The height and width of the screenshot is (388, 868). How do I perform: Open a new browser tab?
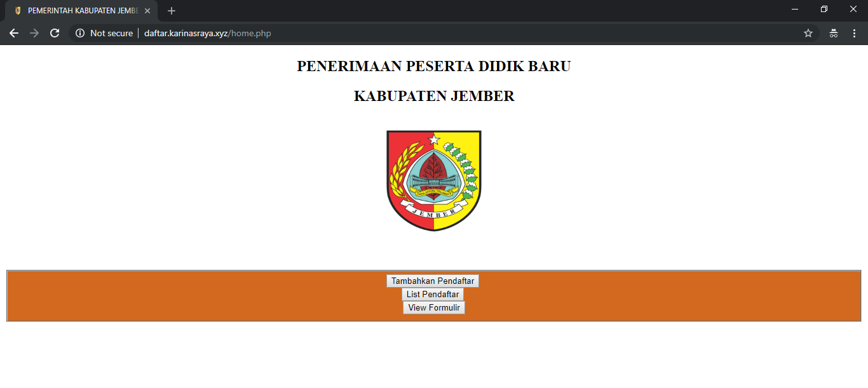pyautogui.click(x=172, y=11)
